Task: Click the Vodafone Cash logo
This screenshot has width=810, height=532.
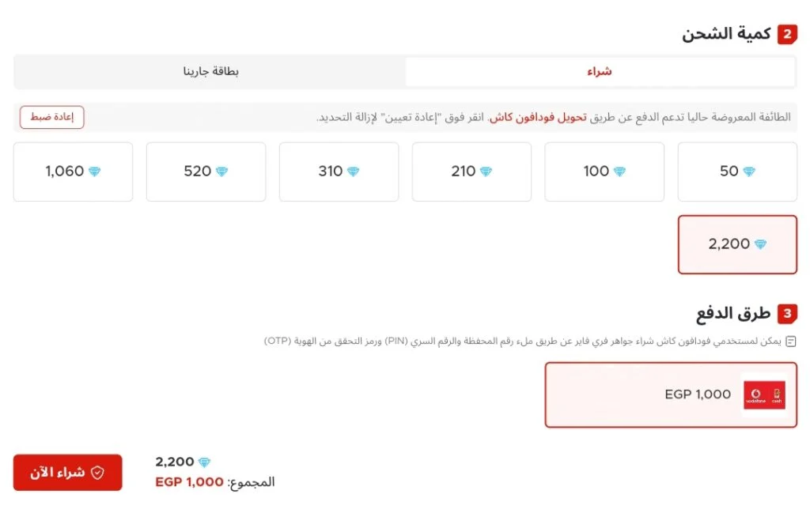Action: pos(765,394)
